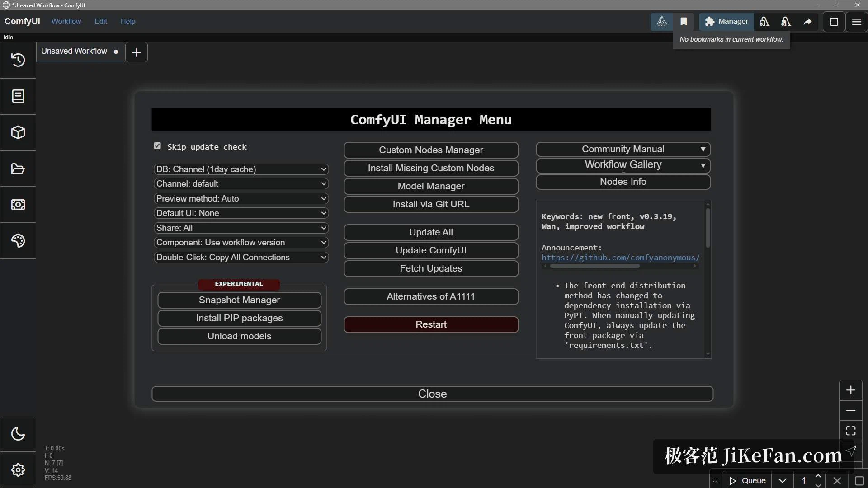The image size is (868, 488).
Task: Toggle dark theme moon icon
Action: [x=18, y=434]
